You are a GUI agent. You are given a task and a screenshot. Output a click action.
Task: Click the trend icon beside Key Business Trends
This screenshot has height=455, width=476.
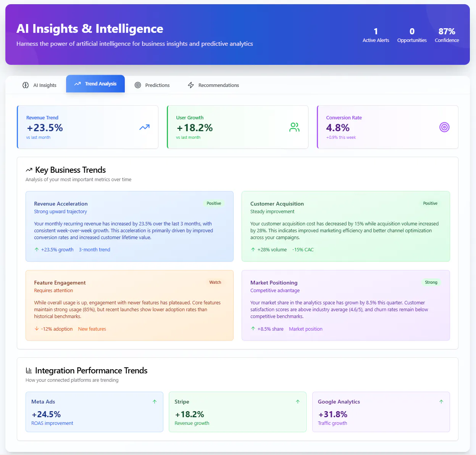click(x=29, y=170)
